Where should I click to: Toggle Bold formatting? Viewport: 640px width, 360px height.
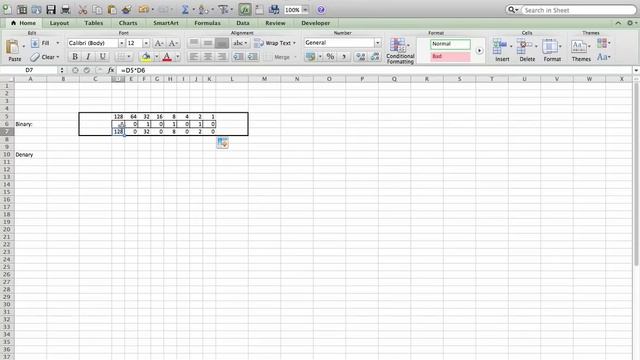tap(75, 57)
